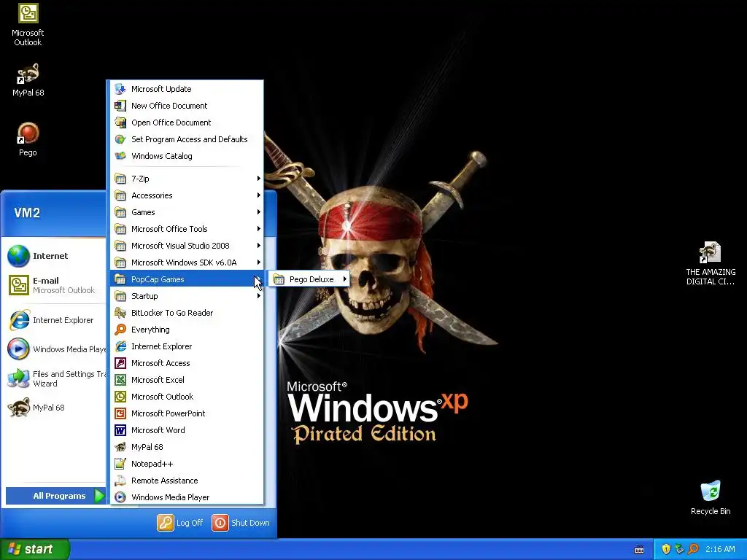Click the Shut Down button
747x560 pixels.
pyautogui.click(x=241, y=523)
